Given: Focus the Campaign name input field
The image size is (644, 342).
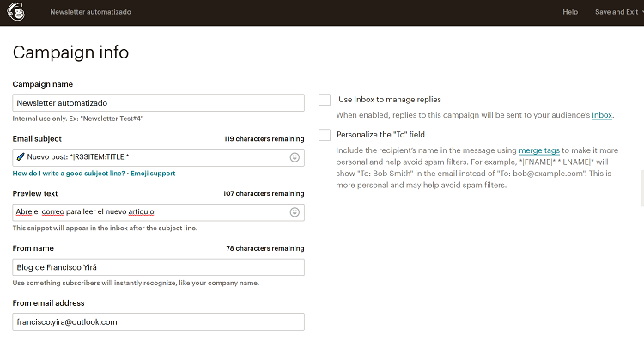Looking at the screenshot, I should pyautogui.click(x=159, y=103).
